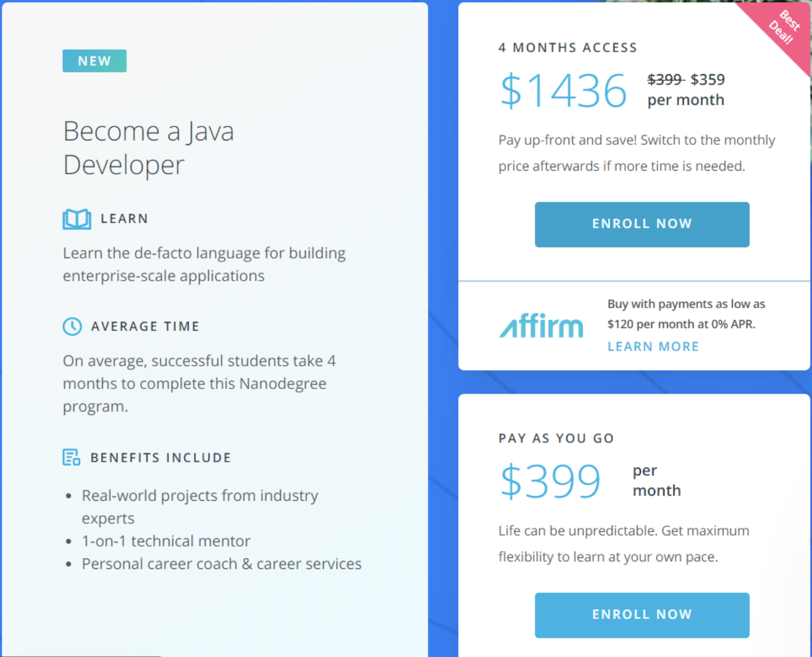
Task: Click the Become a Java Developer title
Action: [x=149, y=147]
